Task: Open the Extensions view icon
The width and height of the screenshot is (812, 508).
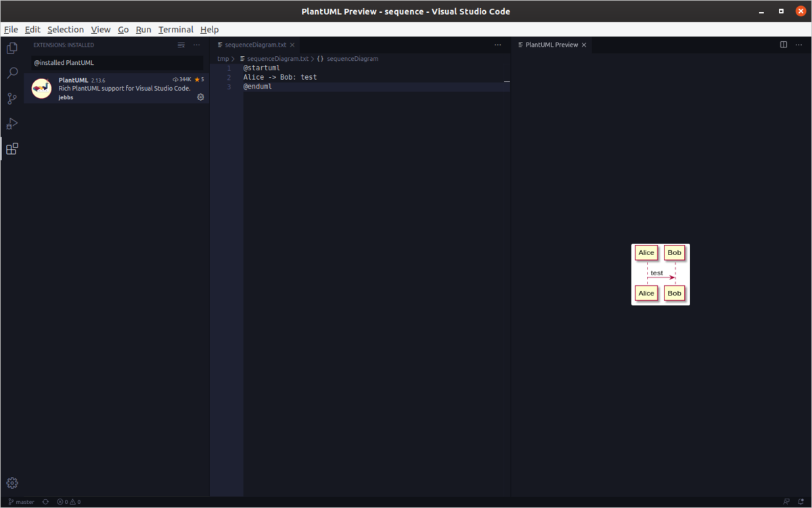Action: pyautogui.click(x=12, y=149)
